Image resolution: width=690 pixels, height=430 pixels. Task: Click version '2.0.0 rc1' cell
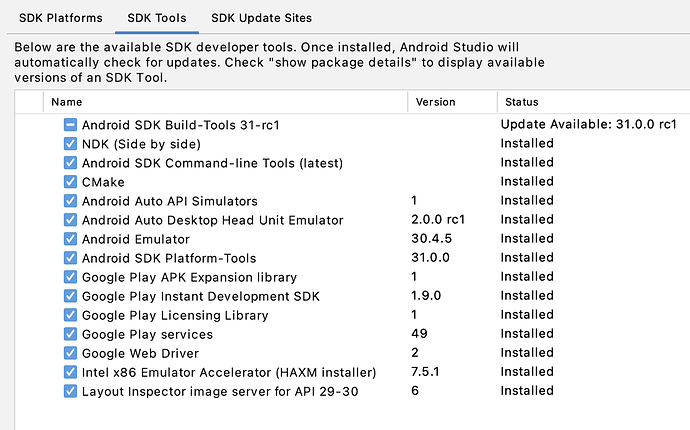pos(438,219)
